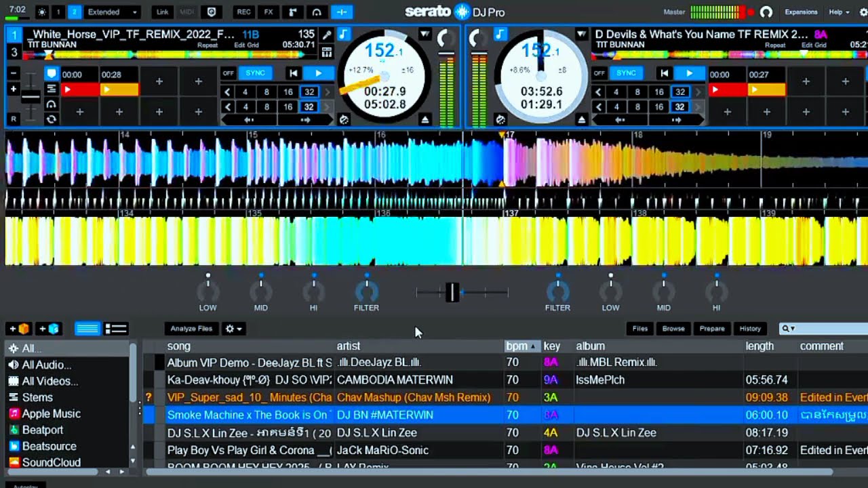This screenshot has width=868, height=488.
Task: Toggle SYNC on deck 2
Action: 626,73
